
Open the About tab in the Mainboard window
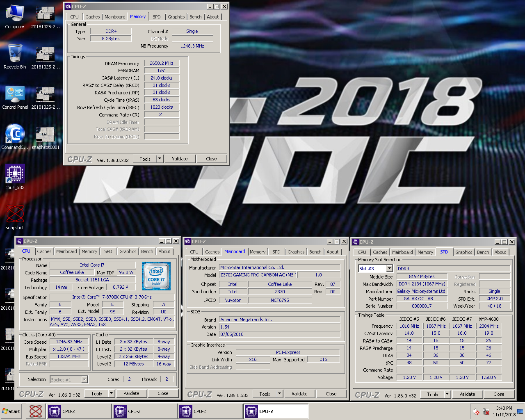coord(333,252)
